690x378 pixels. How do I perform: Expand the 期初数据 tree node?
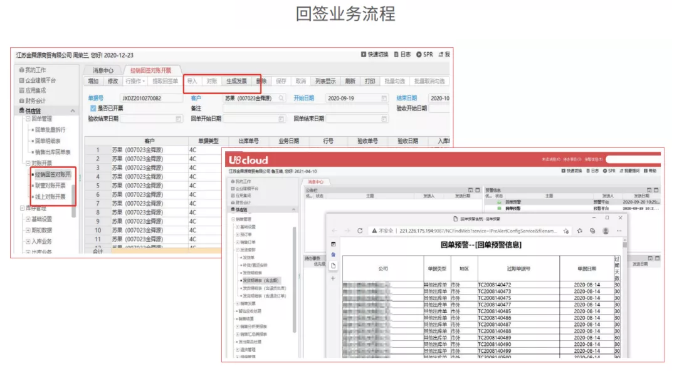pyautogui.click(x=28, y=230)
